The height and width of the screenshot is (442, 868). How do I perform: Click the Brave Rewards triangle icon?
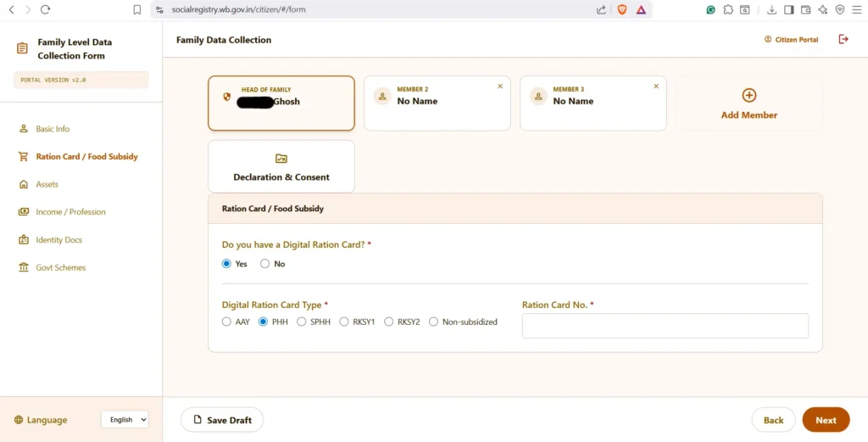click(641, 9)
